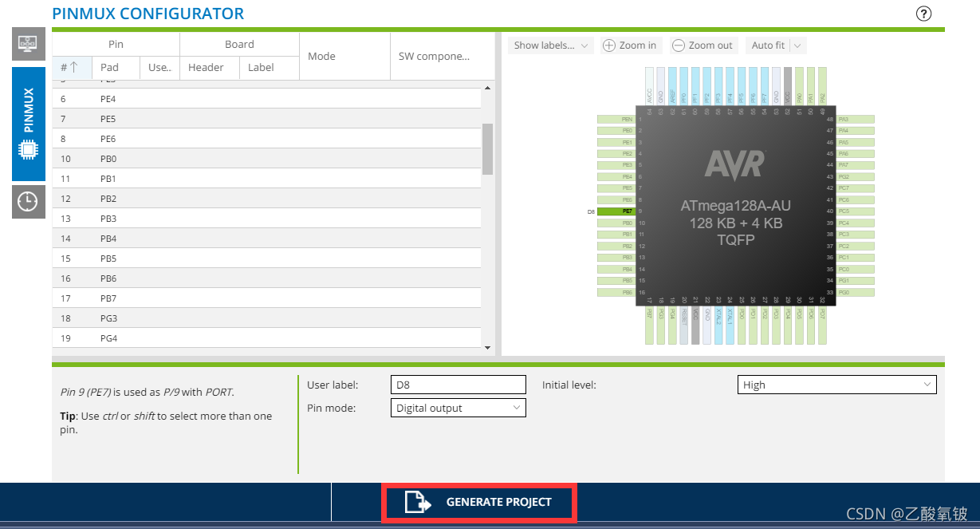Click the Auto fit button
980x529 pixels.
[768, 45]
